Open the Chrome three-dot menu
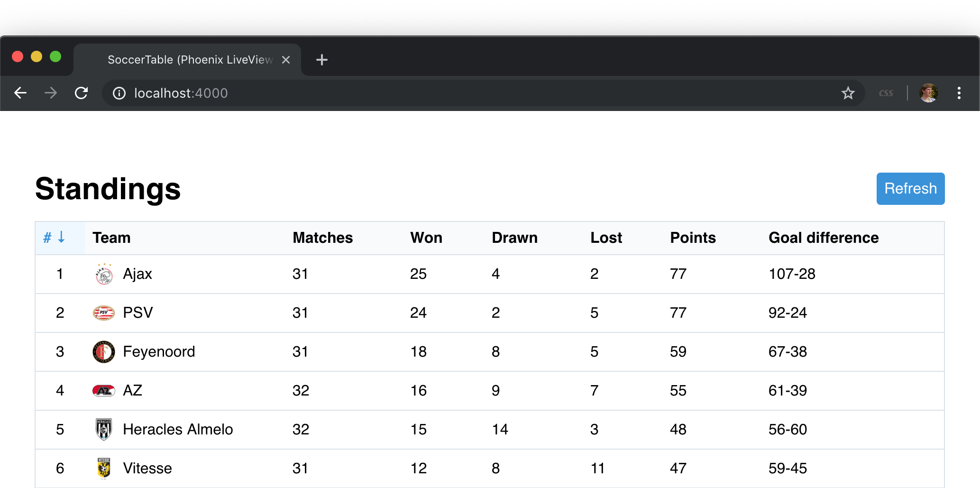Image resolution: width=980 pixels, height=488 pixels. coord(959,93)
